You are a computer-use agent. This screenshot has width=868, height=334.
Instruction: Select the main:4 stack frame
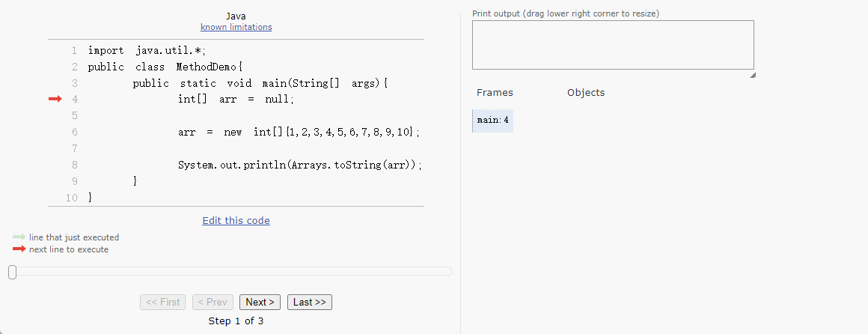click(493, 120)
